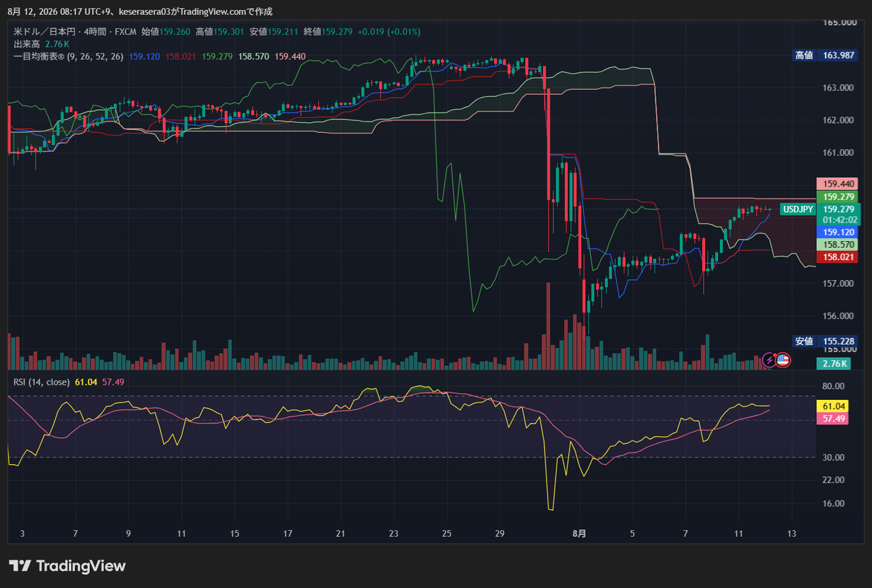Click the 163.000 price axis tick
872x588 pixels.
(x=839, y=88)
